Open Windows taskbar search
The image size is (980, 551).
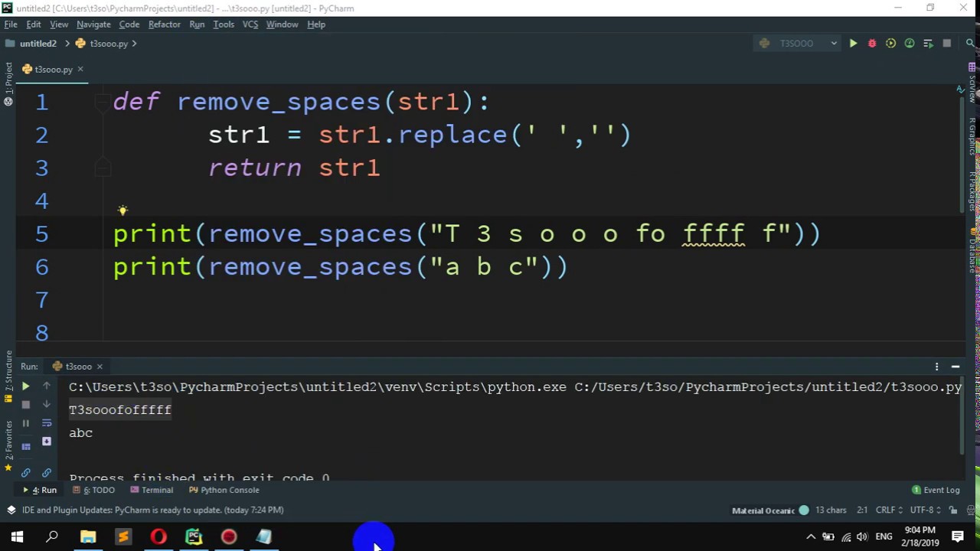[52, 537]
